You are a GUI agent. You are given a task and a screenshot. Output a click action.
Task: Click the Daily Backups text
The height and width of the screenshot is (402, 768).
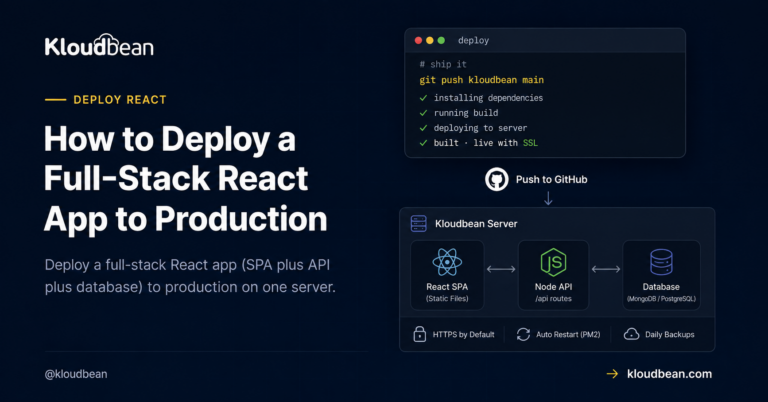coord(670,334)
